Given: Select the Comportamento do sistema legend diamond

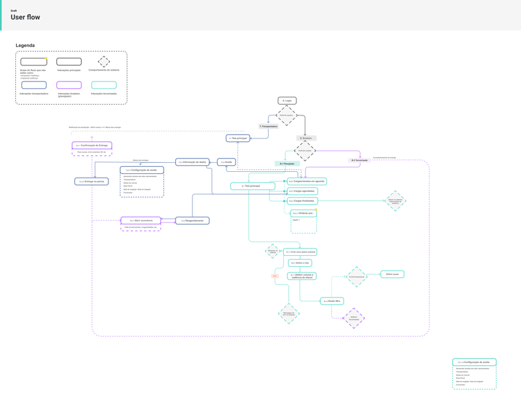Looking at the screenshot, I should tap(104, 62).
